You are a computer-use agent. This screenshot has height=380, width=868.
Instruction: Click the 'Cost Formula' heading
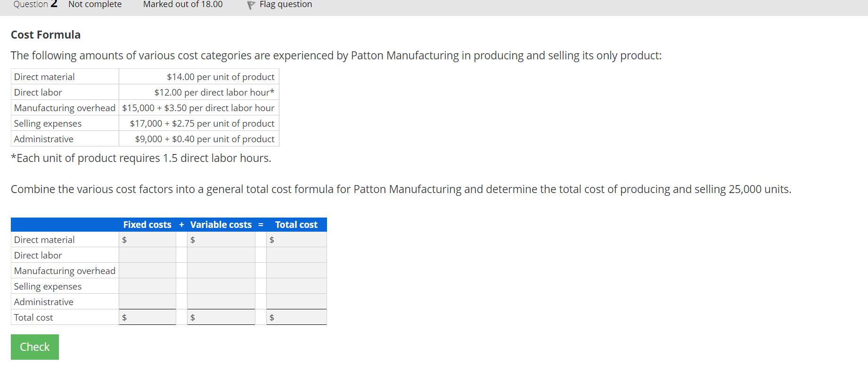pyautogui.click(x=46, y=35)
